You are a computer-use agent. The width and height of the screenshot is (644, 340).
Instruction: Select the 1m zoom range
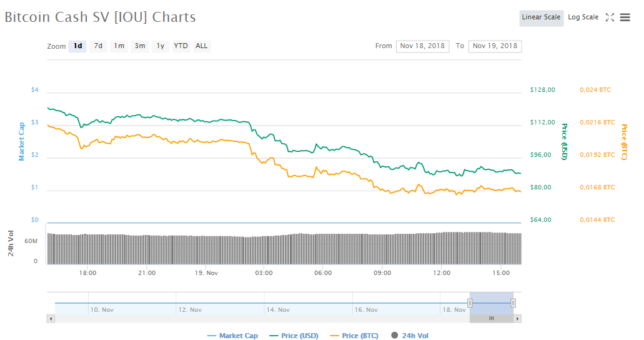coord(119,46)
